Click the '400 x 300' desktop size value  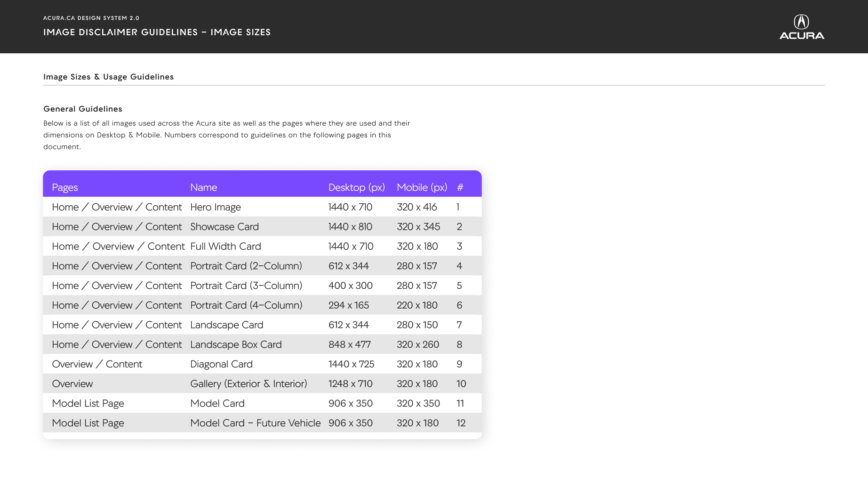tap(350, 286)
